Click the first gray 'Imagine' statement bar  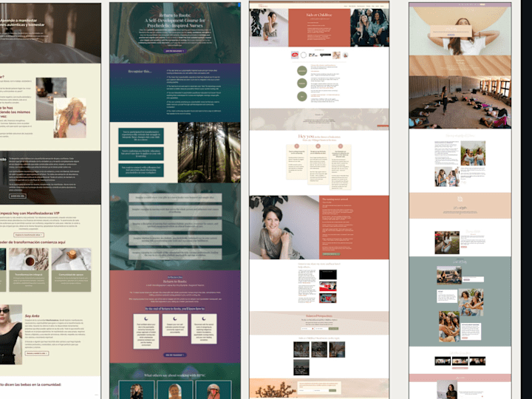(175, 197)
